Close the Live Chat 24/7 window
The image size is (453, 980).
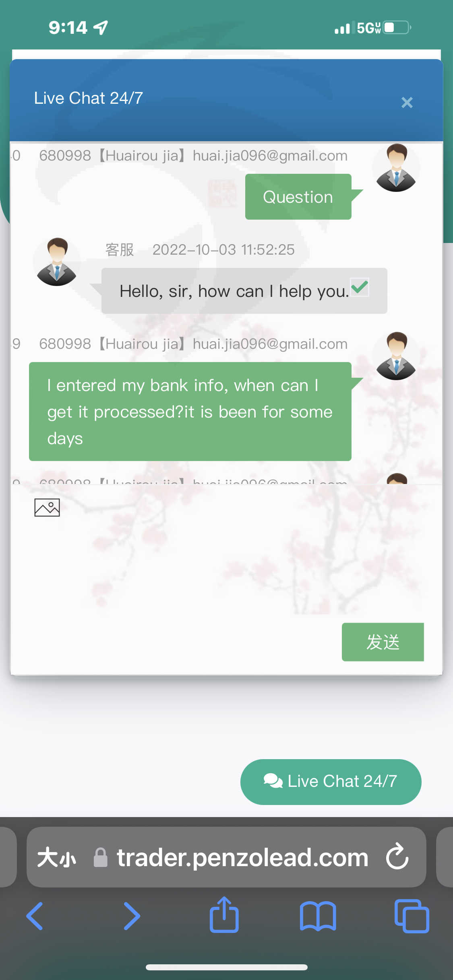[407, 103]
